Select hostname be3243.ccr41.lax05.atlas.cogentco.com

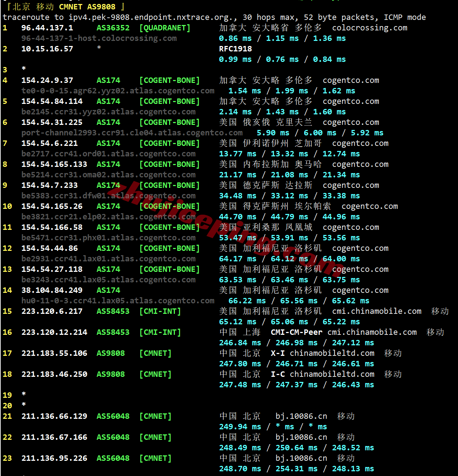point(108,280)
